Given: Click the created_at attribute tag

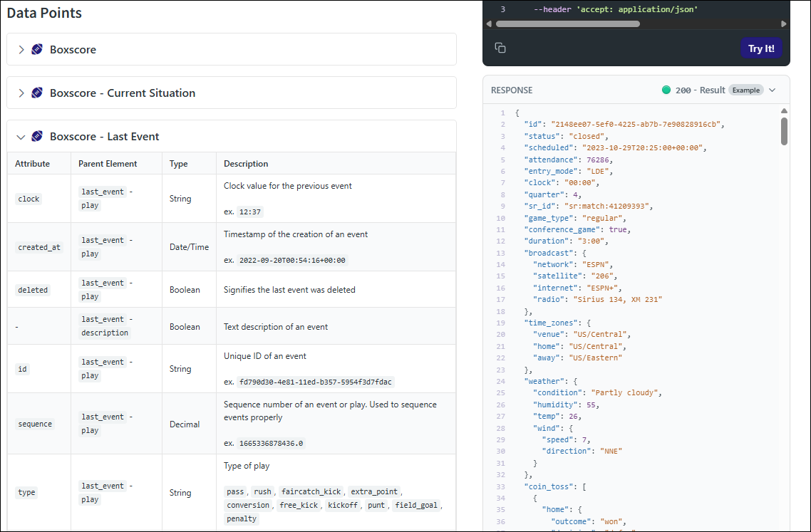Looking at the screenshot, I should [39, 247].
